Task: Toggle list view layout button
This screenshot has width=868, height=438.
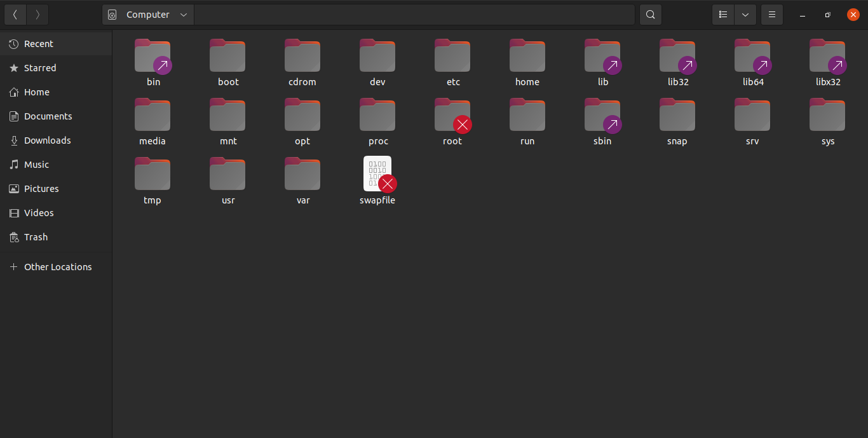Action: [723, 15]
